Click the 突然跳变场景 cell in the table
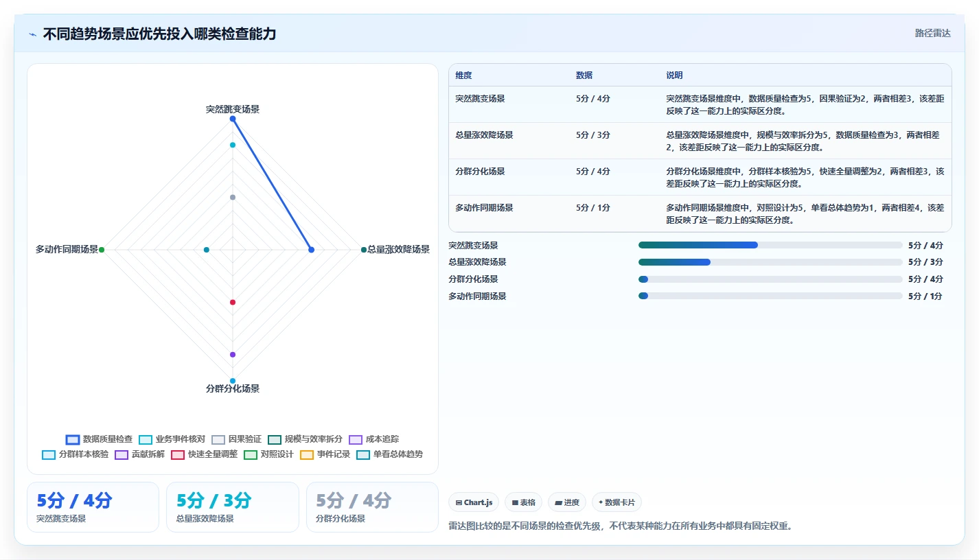Image resolution: width=979 pixels, height=560 pixels. (x=480, y=99)
